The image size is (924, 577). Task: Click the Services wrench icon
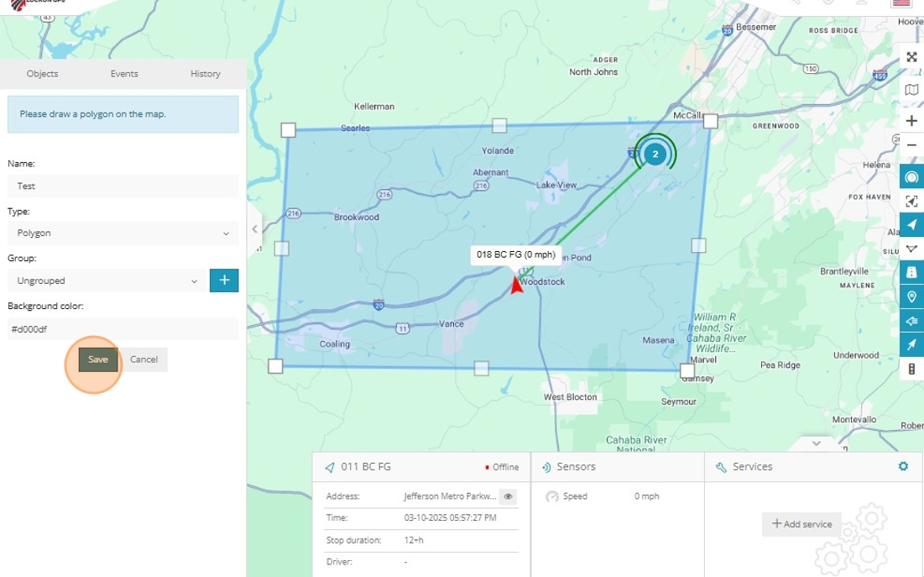pos(721,467)
